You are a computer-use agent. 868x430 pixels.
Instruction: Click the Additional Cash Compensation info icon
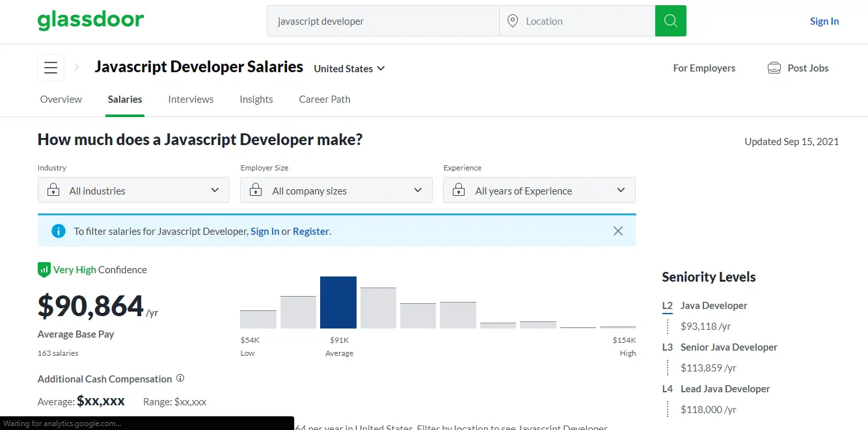tap(180, 378)
